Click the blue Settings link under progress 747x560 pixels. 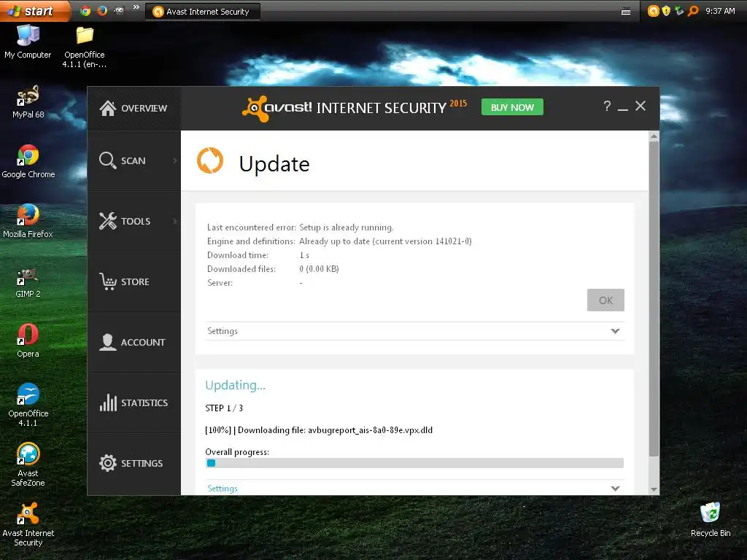(222, 489)
